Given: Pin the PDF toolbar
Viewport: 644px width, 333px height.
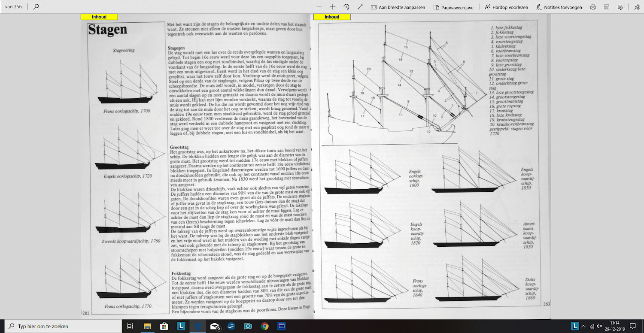Looking at the screenshot, I should click(x=637, y=7).
